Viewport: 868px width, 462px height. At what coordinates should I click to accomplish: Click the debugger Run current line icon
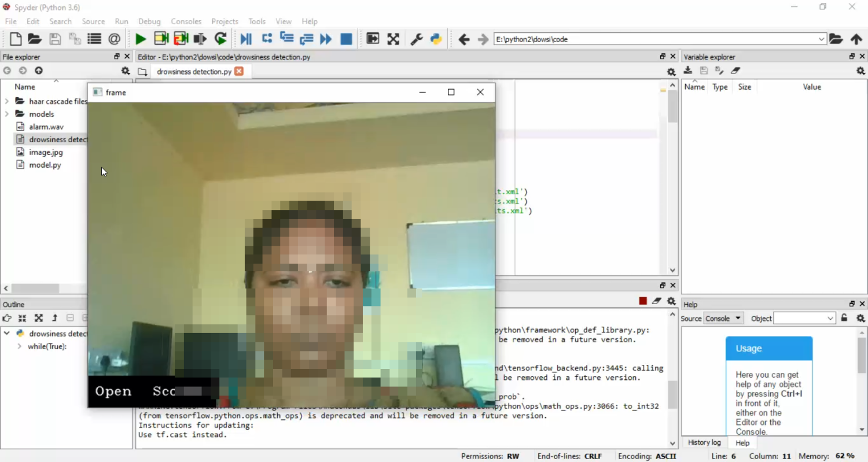[267, 39]
